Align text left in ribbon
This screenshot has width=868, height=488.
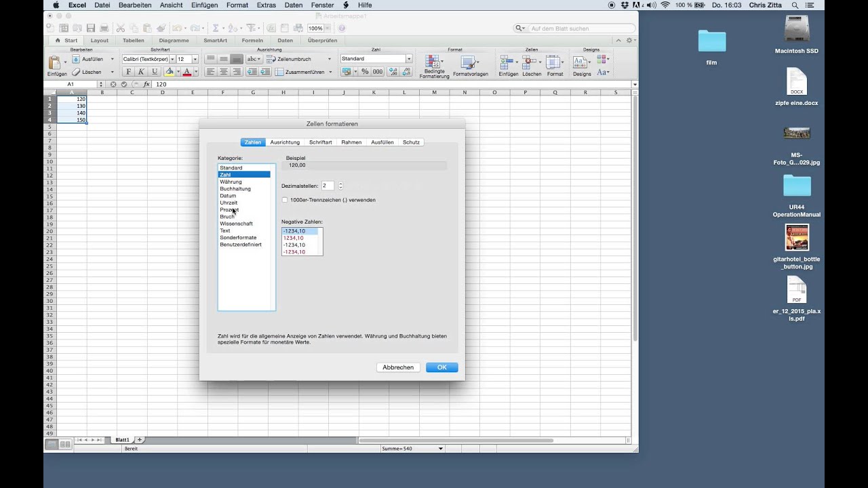click(211, 71)
